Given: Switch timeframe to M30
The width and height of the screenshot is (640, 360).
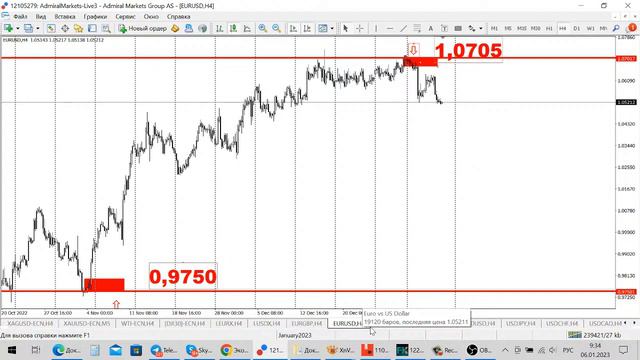Looking at the screenshot, I should click(536, 28).
